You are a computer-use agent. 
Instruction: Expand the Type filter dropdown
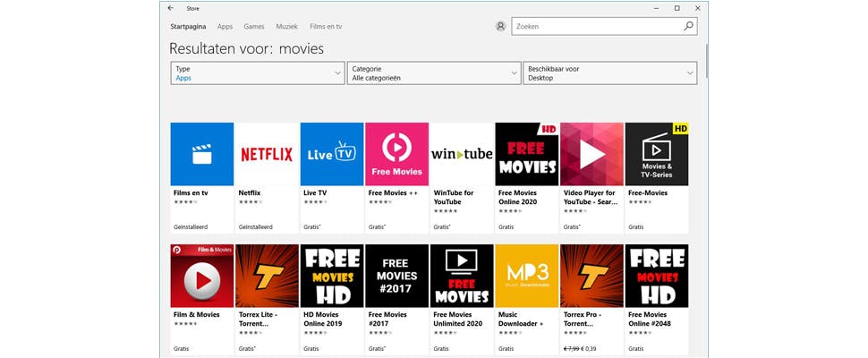[258, 73]
